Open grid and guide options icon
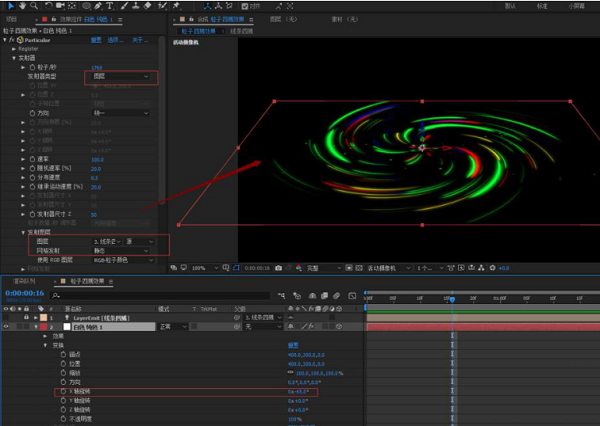This screenshot has height=426, width=600. point(226,268)
